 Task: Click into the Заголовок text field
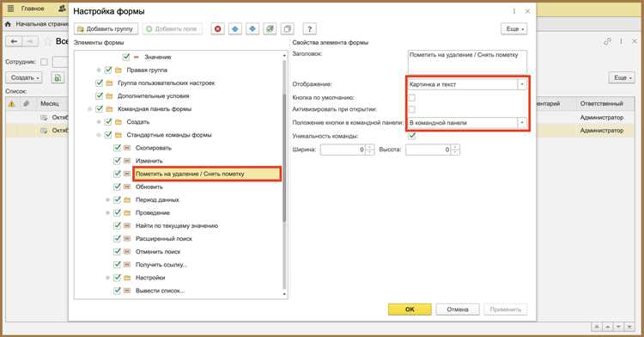click(x=467, y=62)
